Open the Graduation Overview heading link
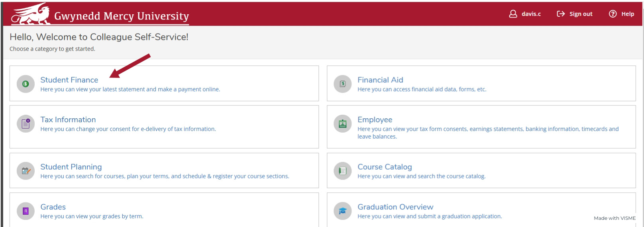The width and height of the screenshot is (644, 227). coord(395,207)
